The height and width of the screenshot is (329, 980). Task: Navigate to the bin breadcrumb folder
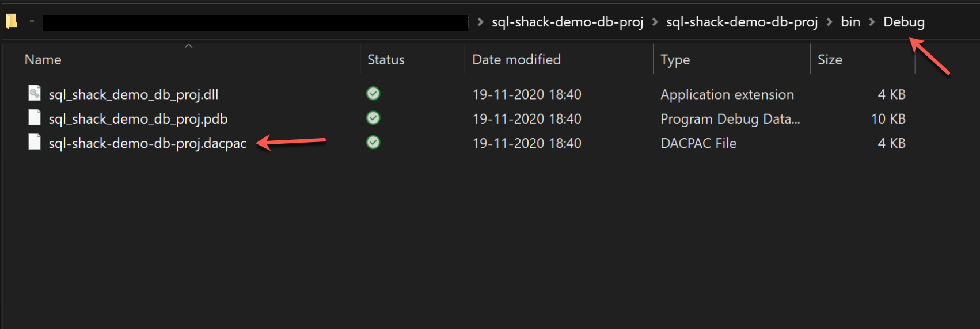(x=850, y=22)
